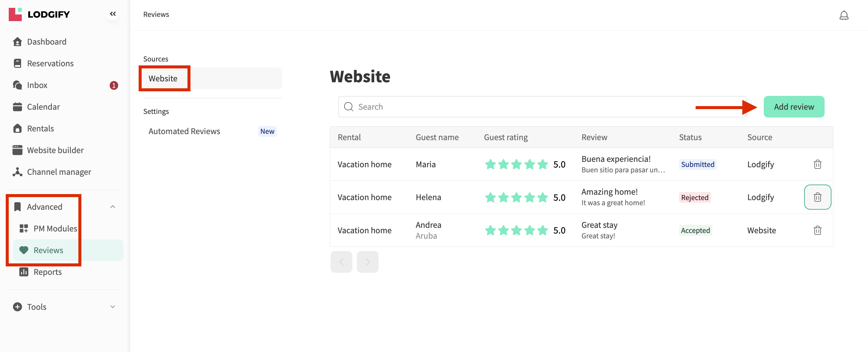Viewport: 868px width, 352px height.
Task: Open Website builder in sidebar
Action: (x=55, y=150)
